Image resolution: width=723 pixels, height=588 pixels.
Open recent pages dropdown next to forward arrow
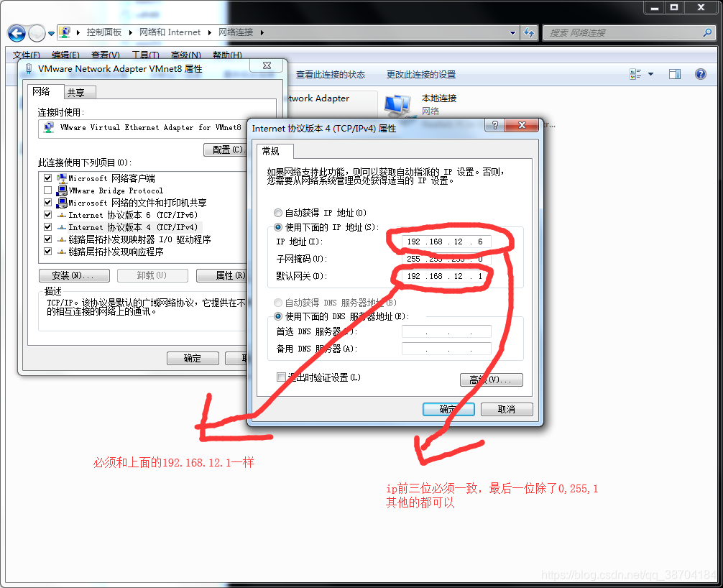pos(51,33)
